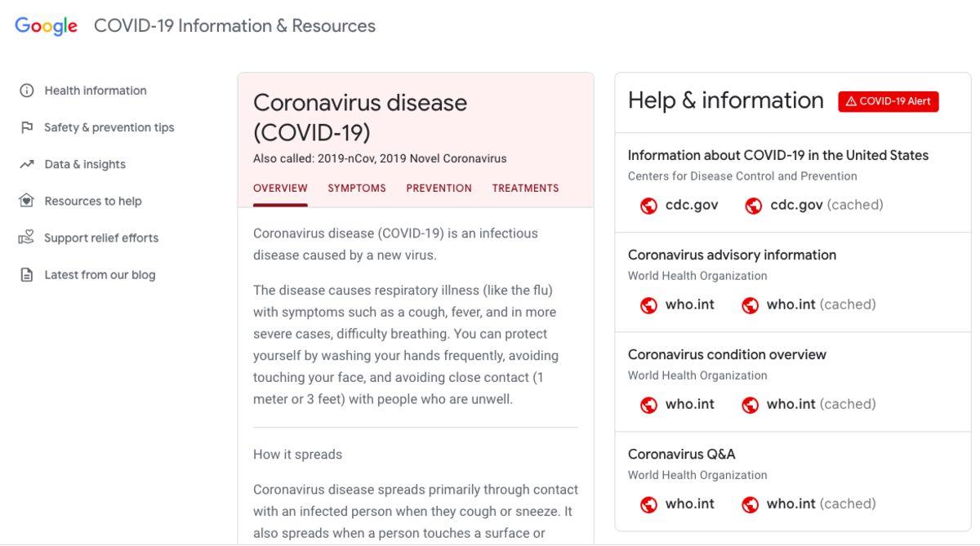The width and height of the screenshot is (980, 546).
Task: Click the globe icon next to cdc.gov
Action: pyautogui.click(x=649, y=205)
